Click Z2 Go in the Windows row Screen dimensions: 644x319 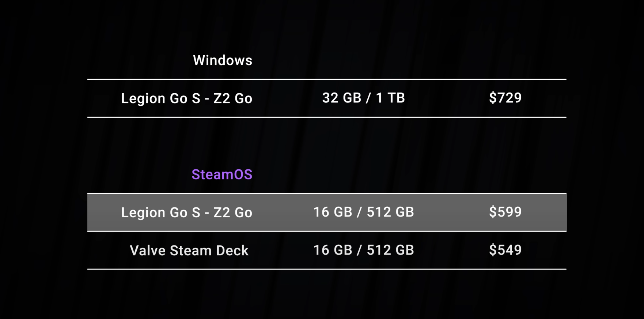click(232, 98)
